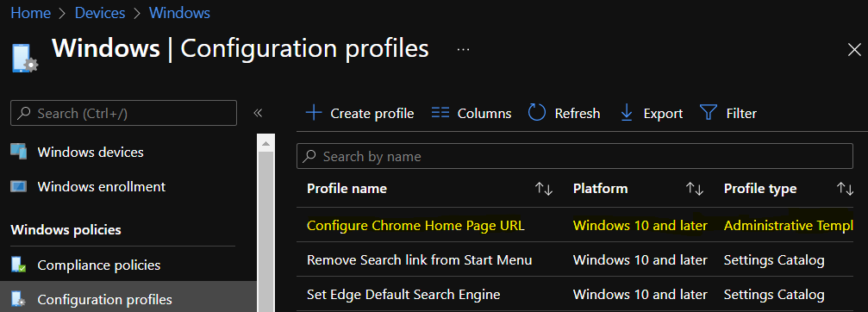Sort by Profile type column header
The height and width of the screenshot is (312, 868).
[760, 189]
